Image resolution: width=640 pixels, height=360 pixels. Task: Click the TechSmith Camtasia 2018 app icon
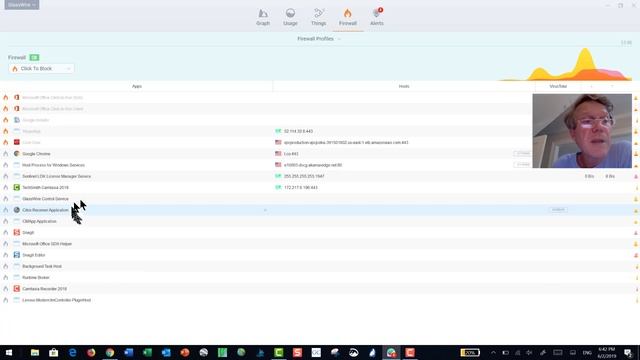coord(17,188)
